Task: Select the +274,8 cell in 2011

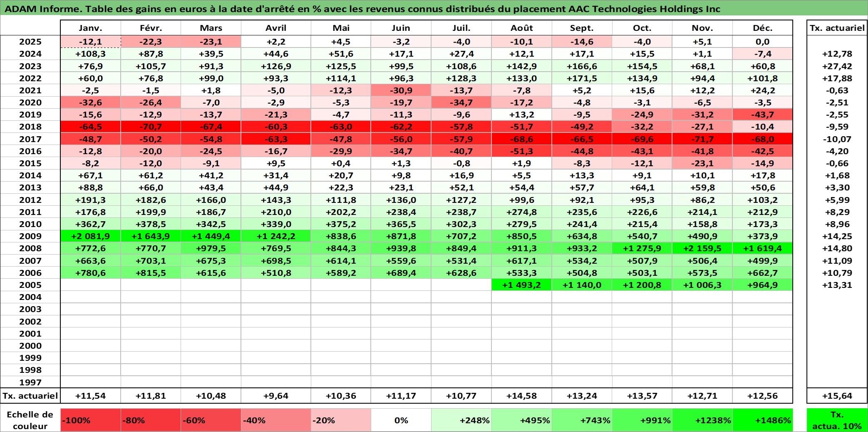Action: pyautogui.click(x=521, y=212)
